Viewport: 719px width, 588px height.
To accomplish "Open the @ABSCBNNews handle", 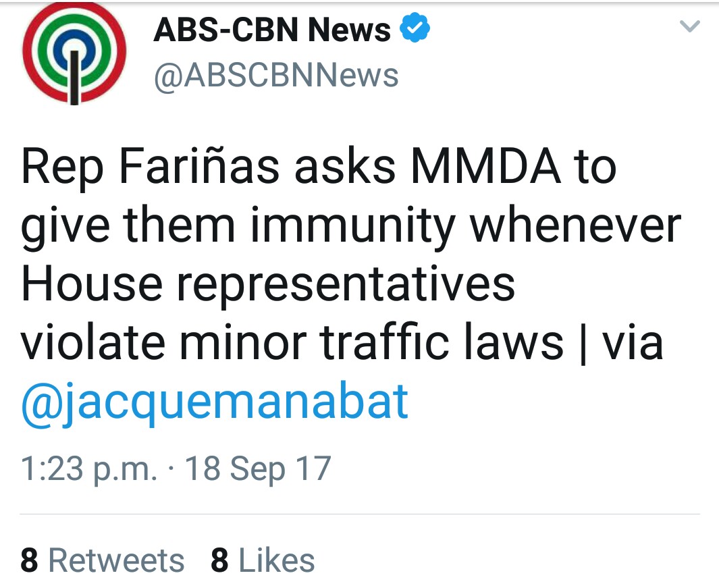I will click(276, 76).
